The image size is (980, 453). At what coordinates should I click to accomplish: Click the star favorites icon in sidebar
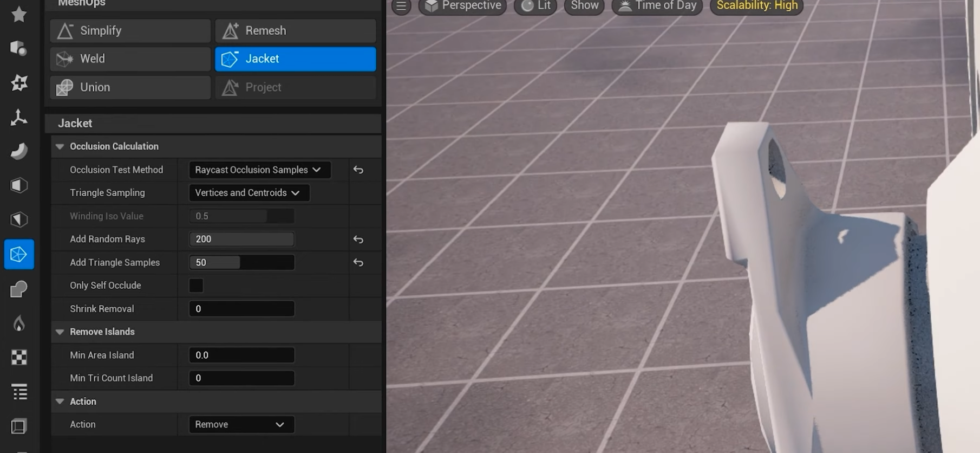tap(19, 15)
